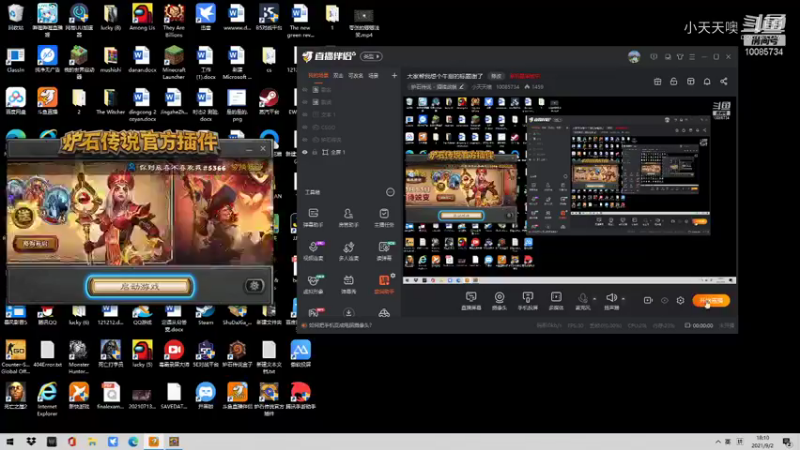Viewport: 800px width, 450px height.
Task: Click the small button on the Hearthstone banner
Action: pos(35,243)
